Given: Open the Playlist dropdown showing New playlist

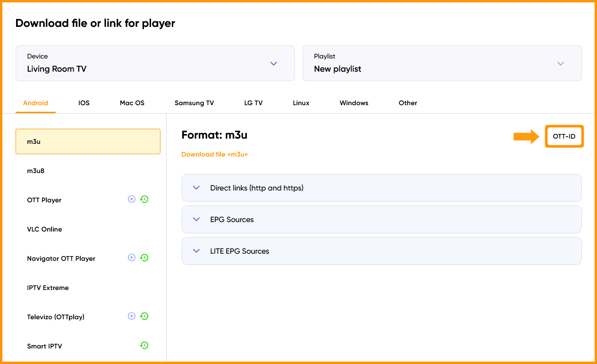Looking at the screenshot, I should 442,63.
